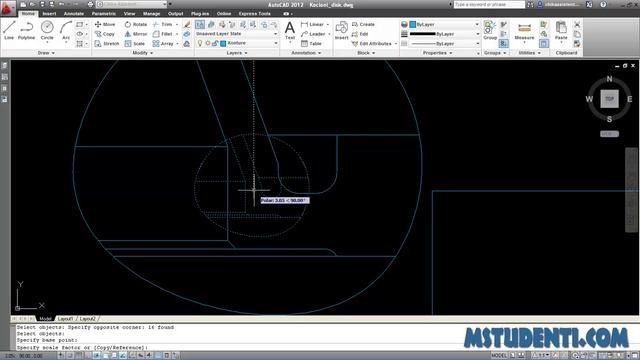Toggle the layer on/off lightbulb icon
This screenshot has height=360, width=640.
[x=200, y=43]
